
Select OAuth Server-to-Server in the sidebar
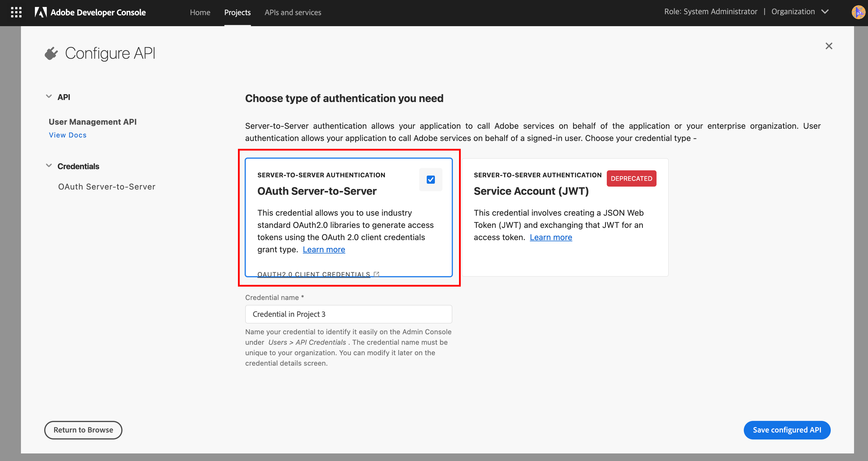(x=107, y=187)
